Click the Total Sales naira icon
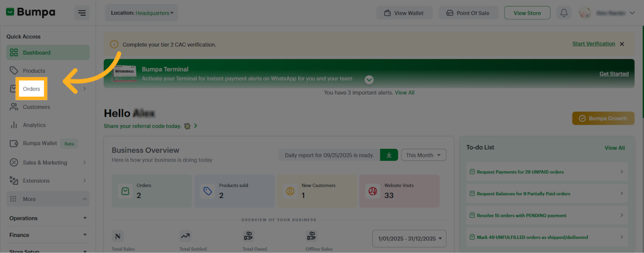Image resolution: width=644 pixels, height=253 pixels. [118, 236]
